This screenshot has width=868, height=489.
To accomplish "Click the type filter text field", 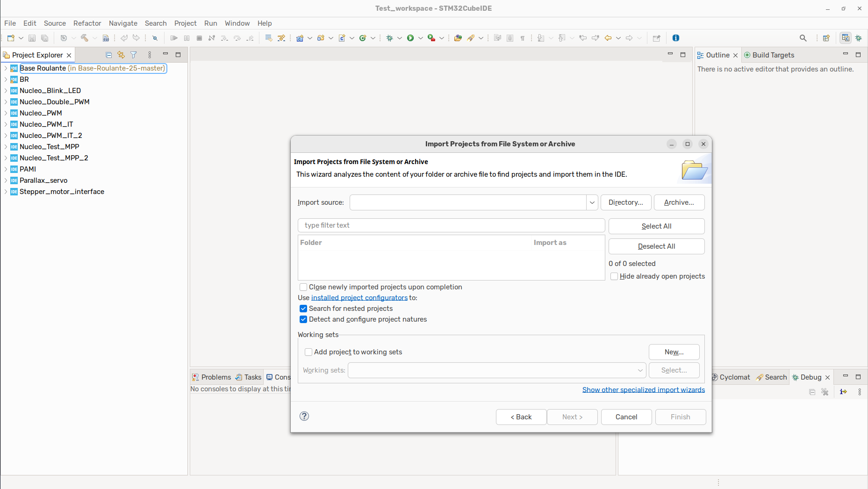I will click(451, 225).
